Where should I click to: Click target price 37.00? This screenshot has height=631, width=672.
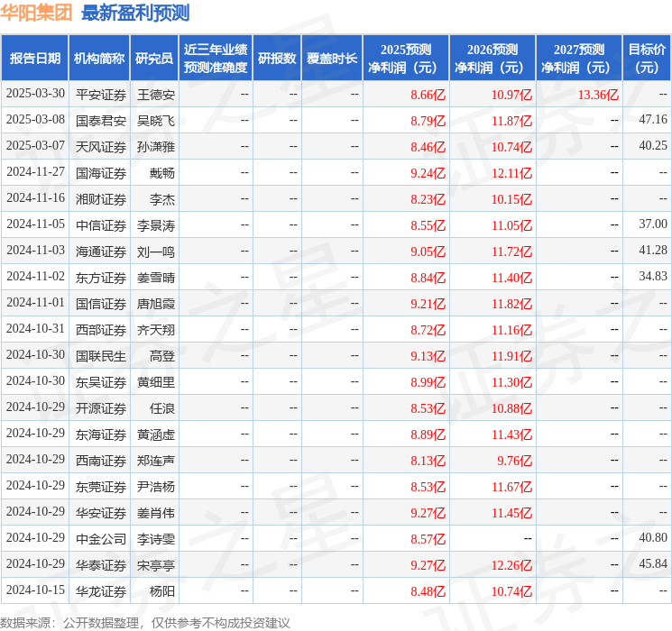click(653, 224)
